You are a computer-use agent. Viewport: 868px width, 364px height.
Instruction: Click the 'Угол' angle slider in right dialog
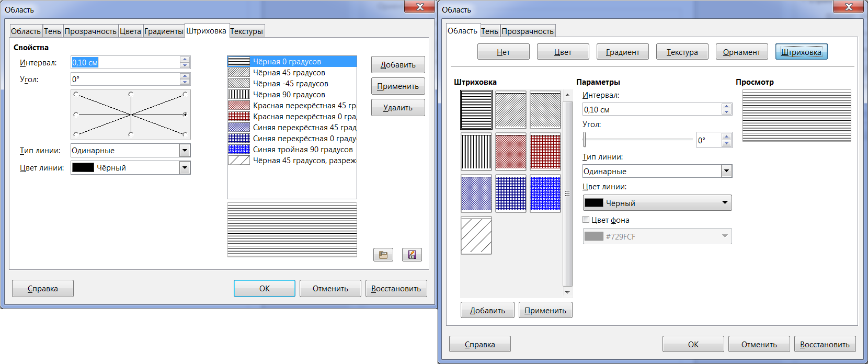coord(638,140)
